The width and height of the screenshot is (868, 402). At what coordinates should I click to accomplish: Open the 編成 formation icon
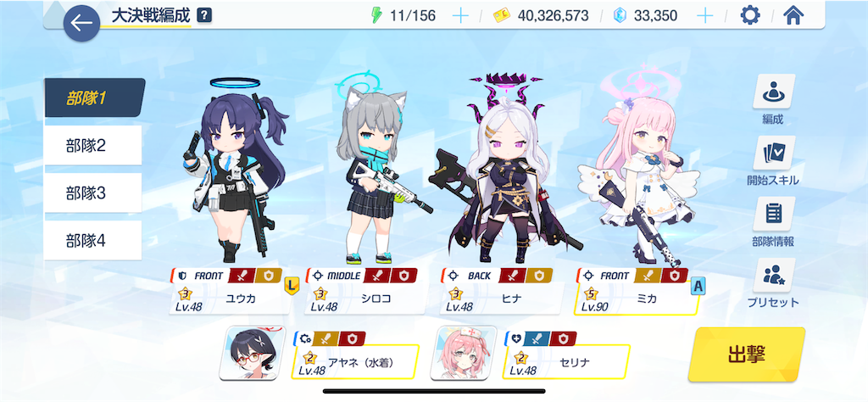[x=774, y=92]
